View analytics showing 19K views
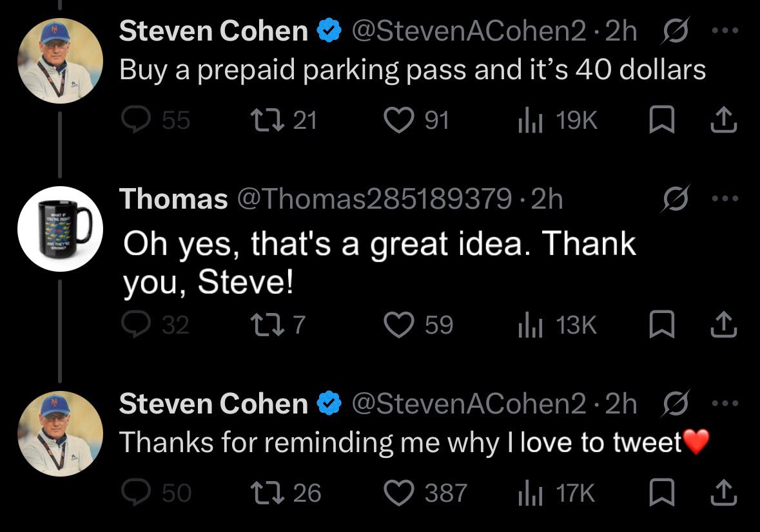The image size is (760, 532). (557, 120)
